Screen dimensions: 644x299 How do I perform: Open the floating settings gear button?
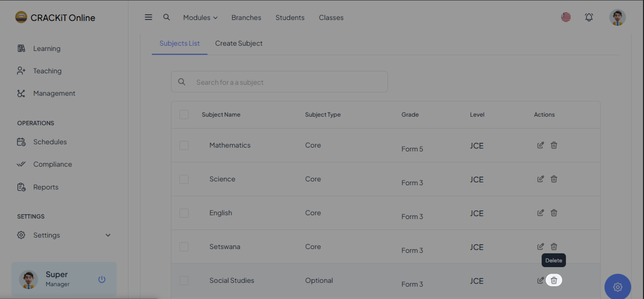pos(617,287)
